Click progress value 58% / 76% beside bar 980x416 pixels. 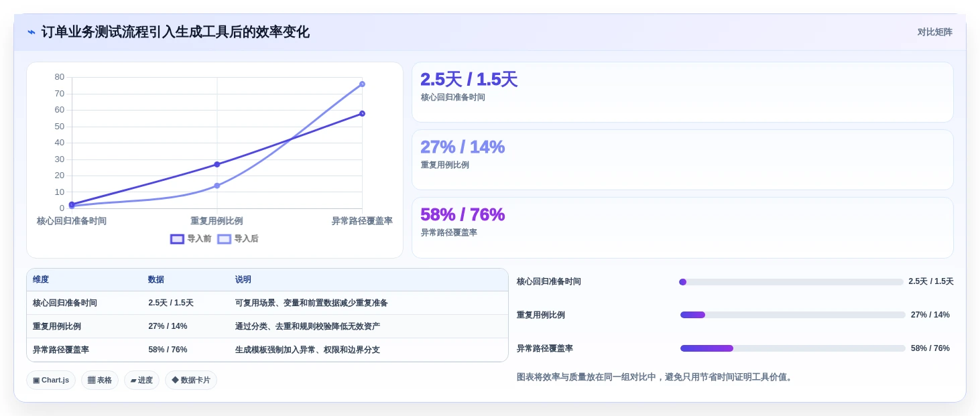point(930,348)
